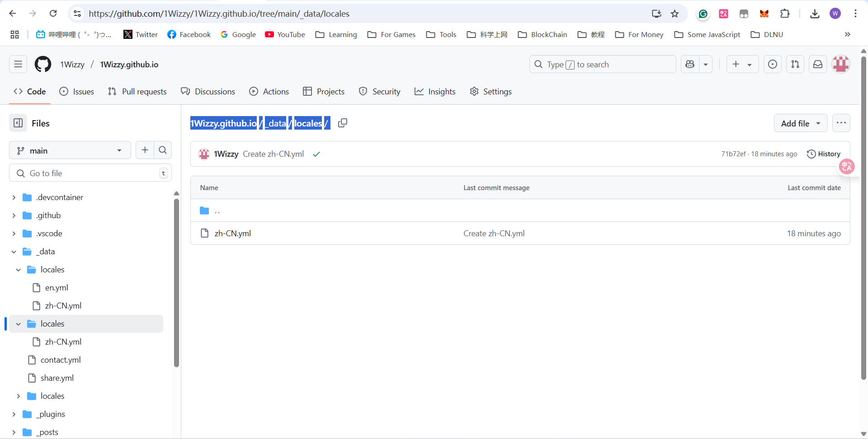Open the browser extensions puzzle icon
868x439 pixels.
tap(785, 14)
